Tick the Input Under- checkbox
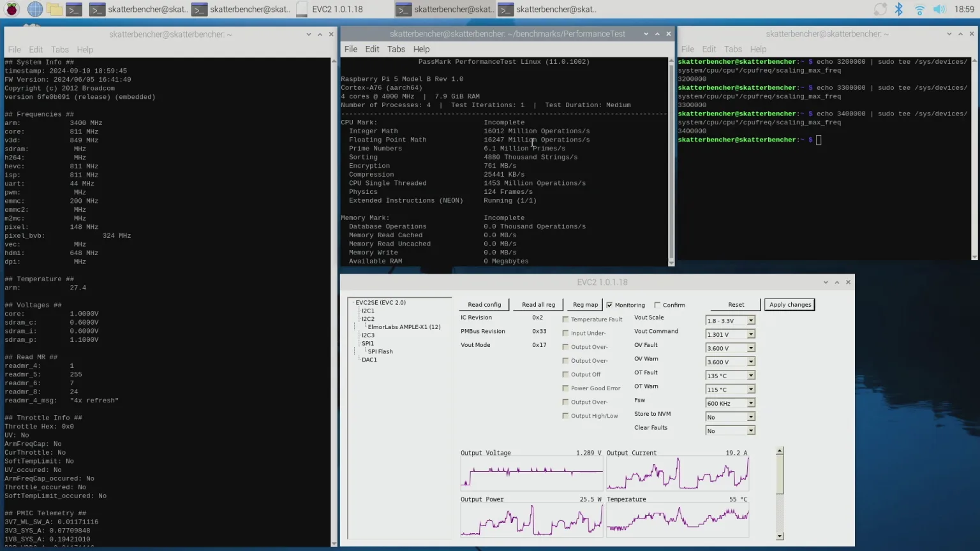The width and height of the screenshot is (980, 551). pos(565,333)
